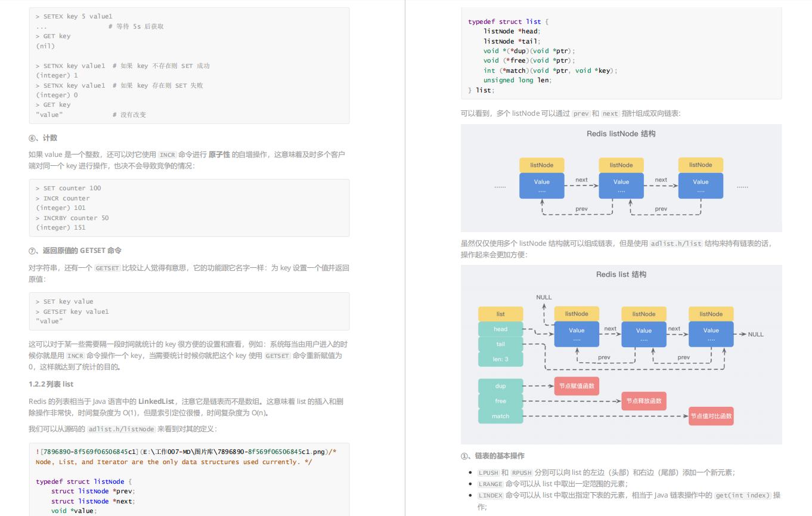Click the green head cell

point(500,329)
